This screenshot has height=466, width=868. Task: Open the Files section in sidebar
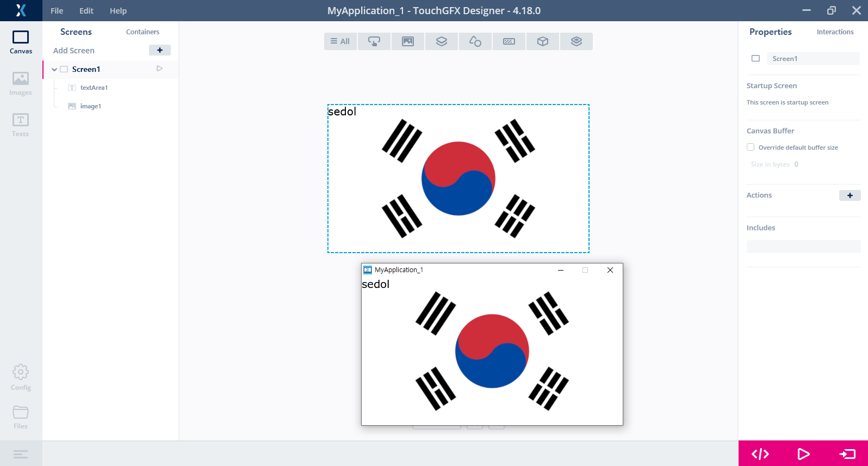[21, 418]
